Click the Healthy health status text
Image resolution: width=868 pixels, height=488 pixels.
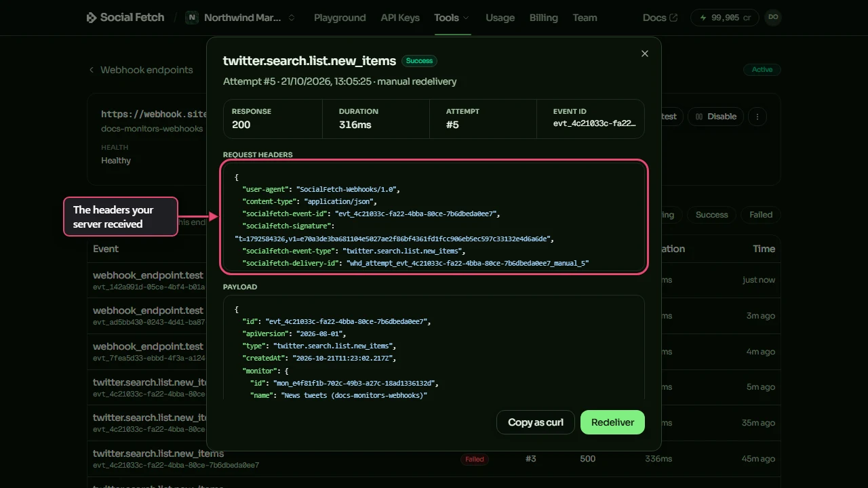(x=116, y=161)
